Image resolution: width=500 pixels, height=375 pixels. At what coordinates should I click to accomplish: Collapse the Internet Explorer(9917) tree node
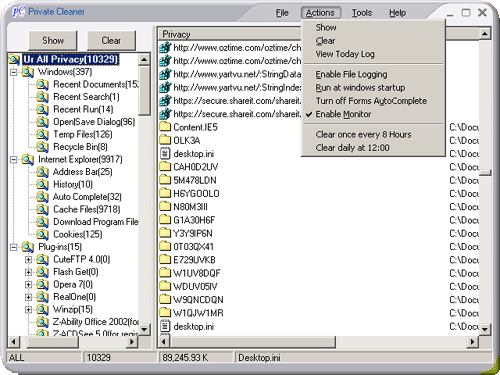pos(14,160)
